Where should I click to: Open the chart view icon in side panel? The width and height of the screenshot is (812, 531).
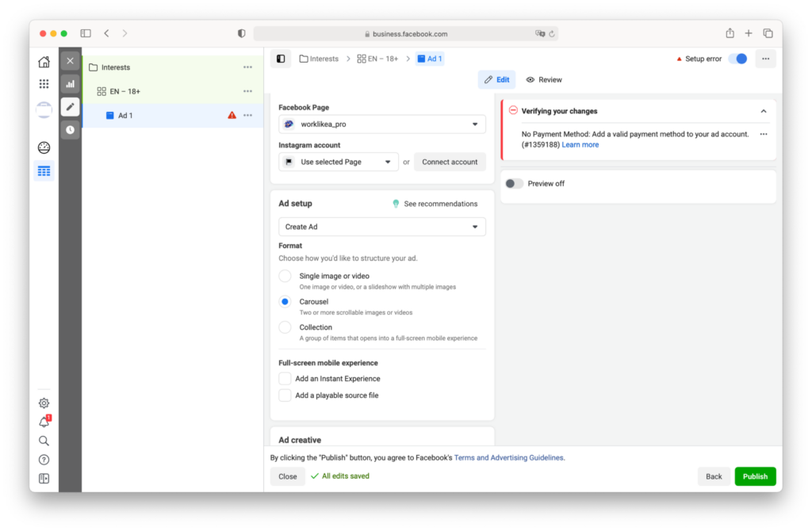70,83
